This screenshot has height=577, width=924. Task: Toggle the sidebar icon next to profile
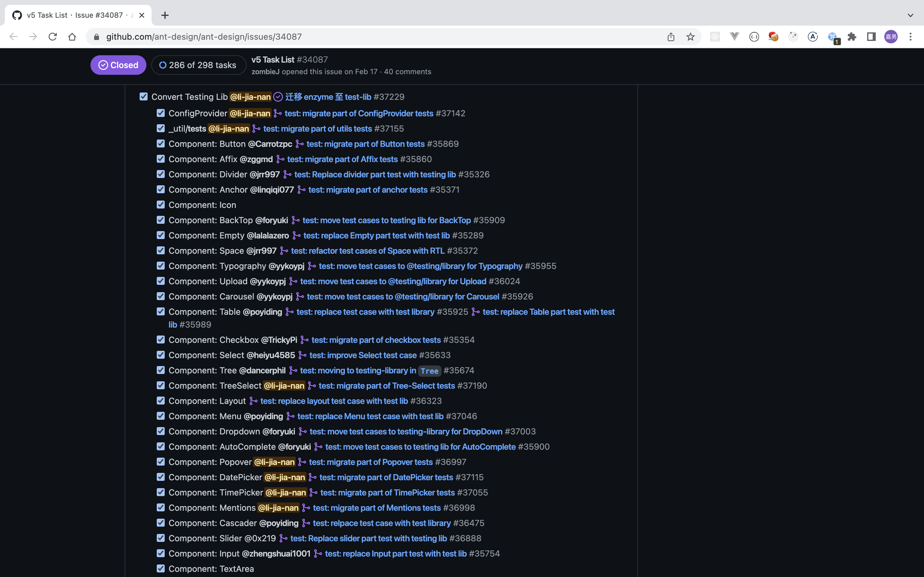tap(871, 37)
